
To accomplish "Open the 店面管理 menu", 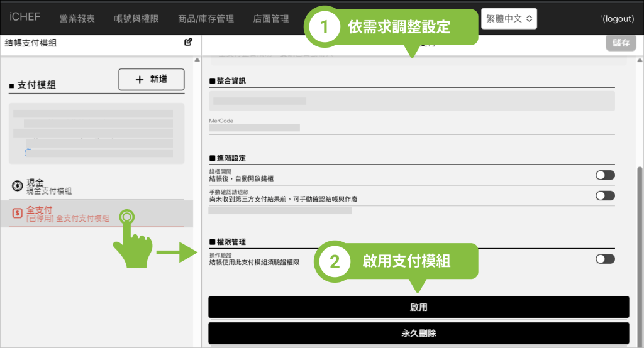I will 271,19.
